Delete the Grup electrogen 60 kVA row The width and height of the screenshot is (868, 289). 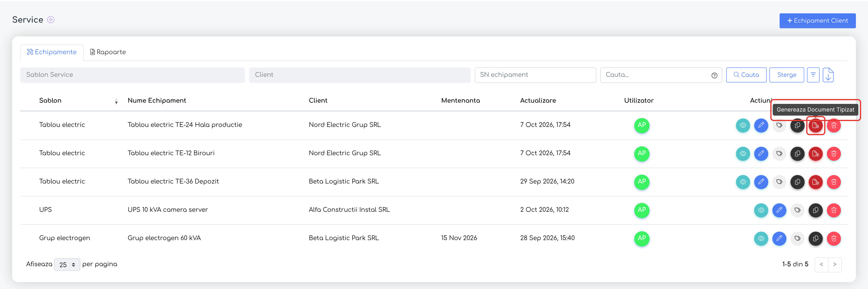pos(834,239)
